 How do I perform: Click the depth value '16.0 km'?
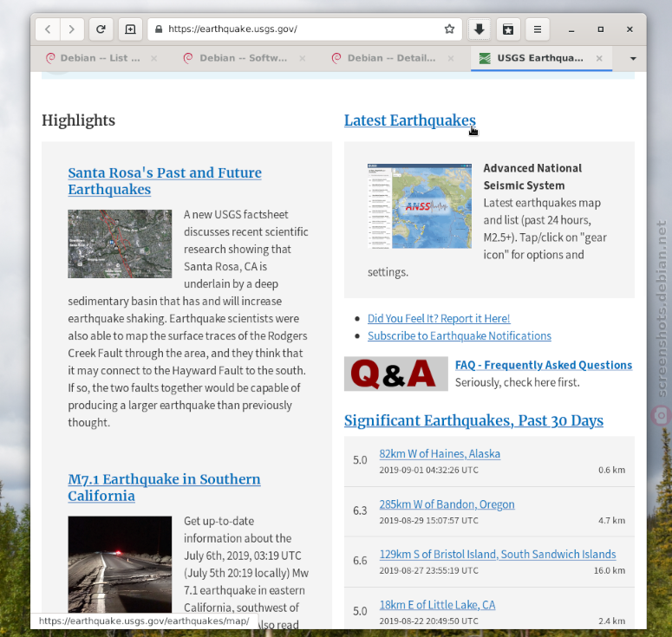coord(610,570)
